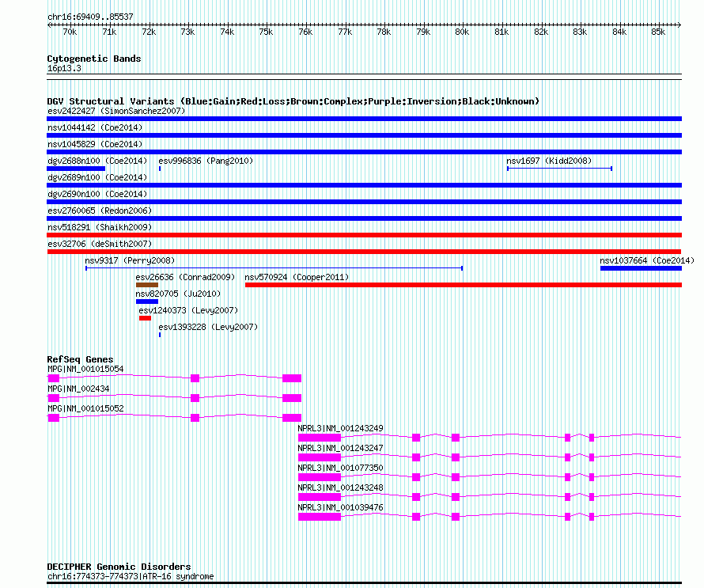The height and width of the screenshot is (588, 704).
Task: Click the short red loss bar under esv1240373
Action: coord(145,318)
